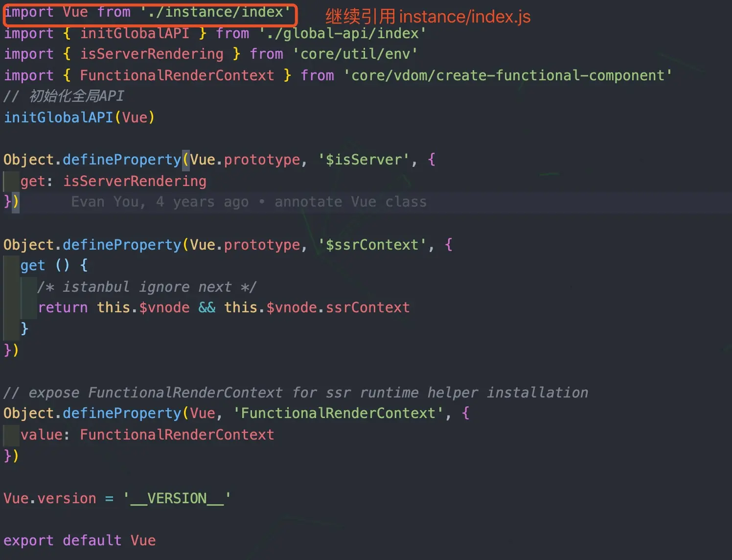Click the 'core/vdom/create-functional-component' path

tap(508, 75)
